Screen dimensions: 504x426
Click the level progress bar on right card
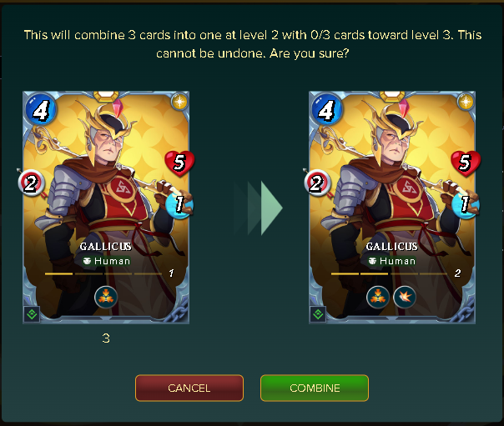[x=389, y=273]
